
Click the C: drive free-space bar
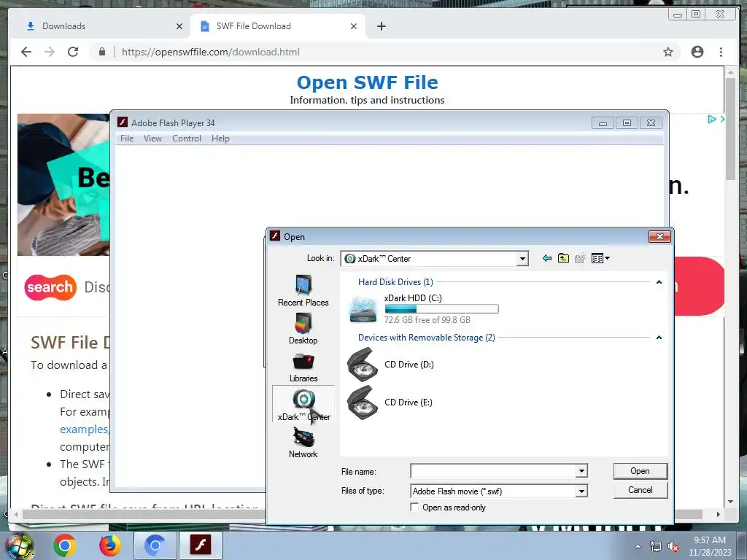[441, 309]
